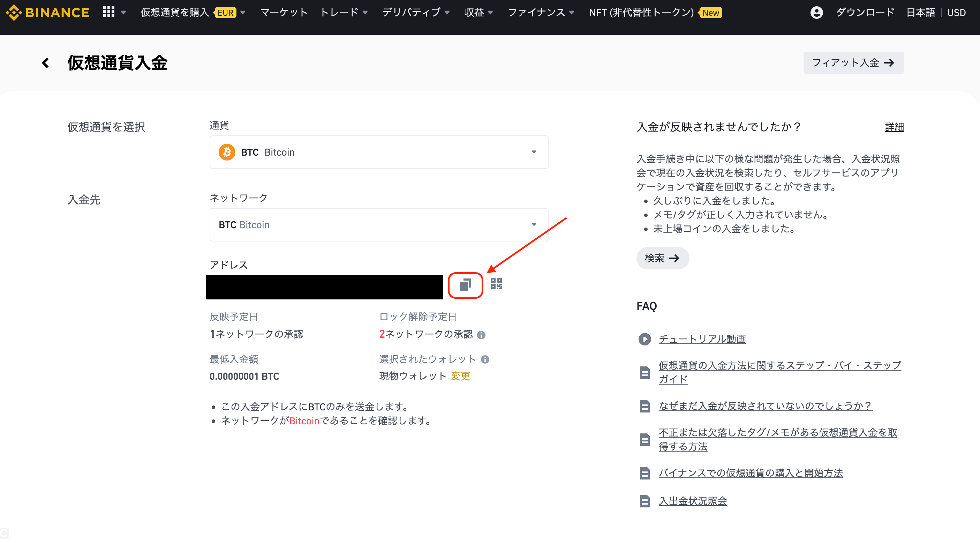Click document icon beside バイナンスでの仮想通貨の購入
The image size is (980, 543).
644,473
